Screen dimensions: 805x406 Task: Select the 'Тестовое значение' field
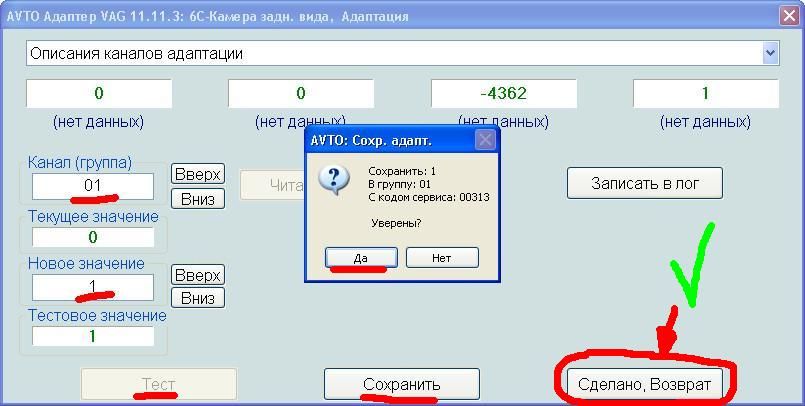93,337
